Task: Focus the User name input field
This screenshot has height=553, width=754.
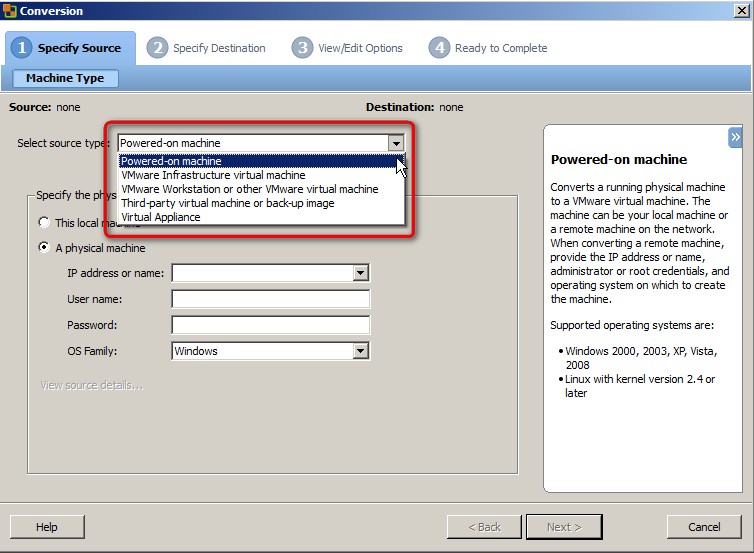Action: tap(271, 299)
